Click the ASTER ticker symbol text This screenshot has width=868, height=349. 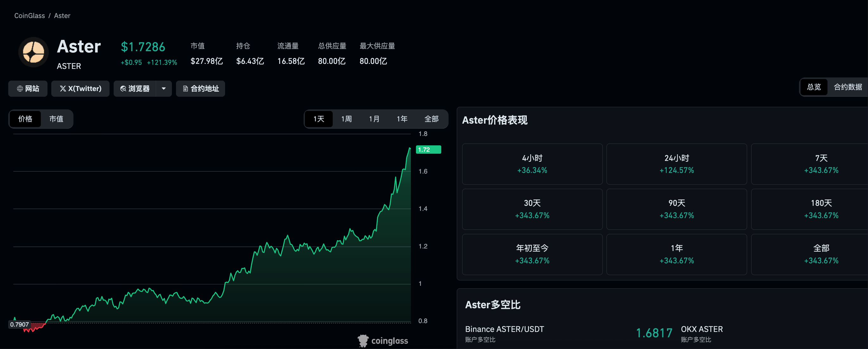69,66
